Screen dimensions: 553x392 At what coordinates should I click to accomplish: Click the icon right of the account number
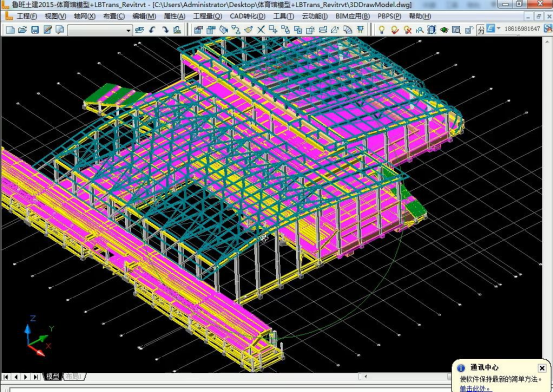point(548,29)
